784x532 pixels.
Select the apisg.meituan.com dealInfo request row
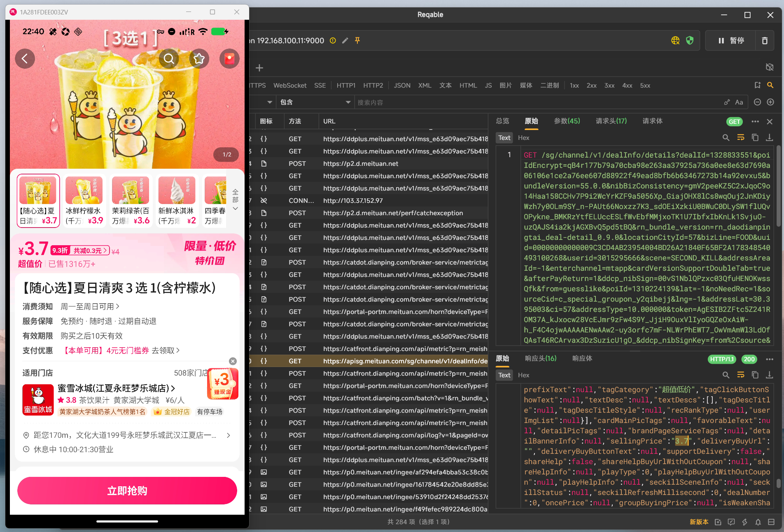(x=369, y=361)
